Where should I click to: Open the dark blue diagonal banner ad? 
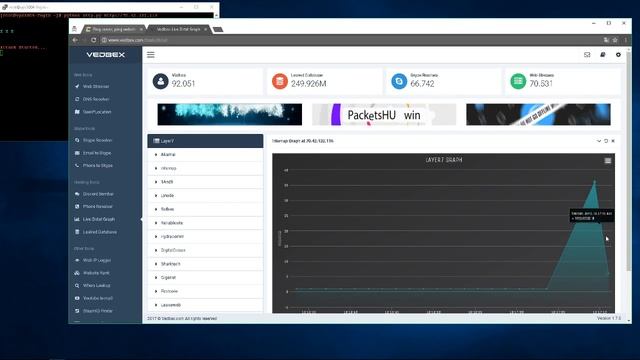(538, 114)
